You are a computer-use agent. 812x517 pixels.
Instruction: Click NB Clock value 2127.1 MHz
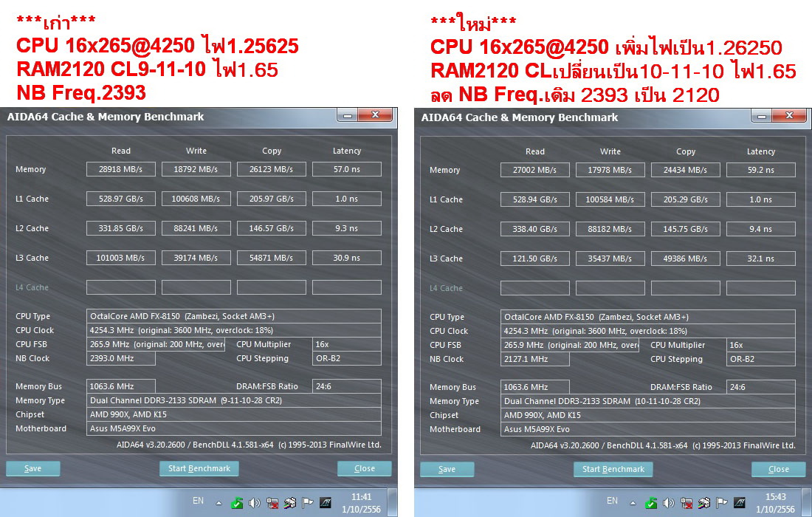[535, 359]
